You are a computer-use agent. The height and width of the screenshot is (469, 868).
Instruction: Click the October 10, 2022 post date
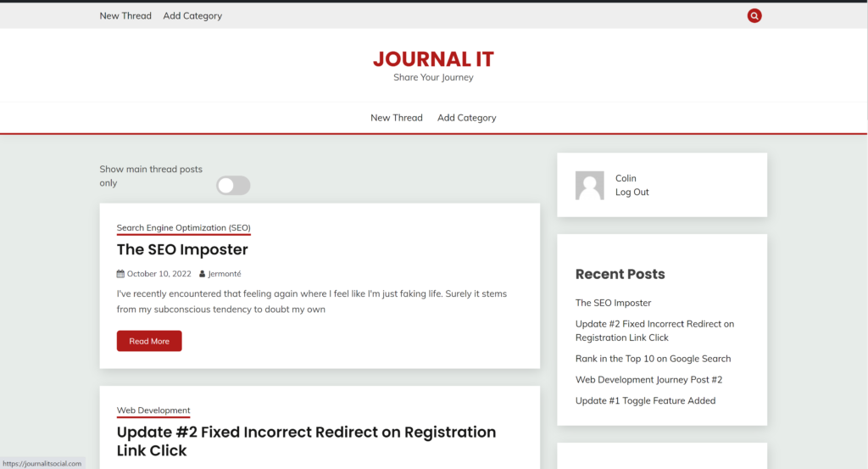tap(159, 274)
